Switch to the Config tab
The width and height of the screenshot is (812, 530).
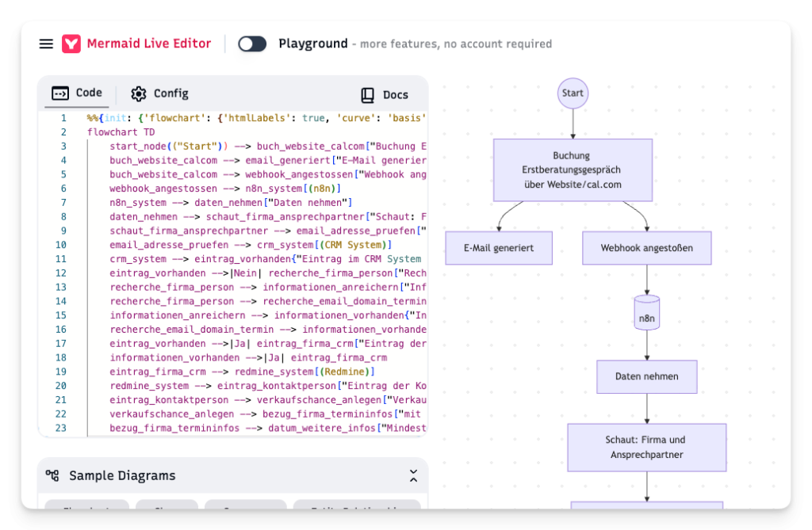[x=160, y=93]
